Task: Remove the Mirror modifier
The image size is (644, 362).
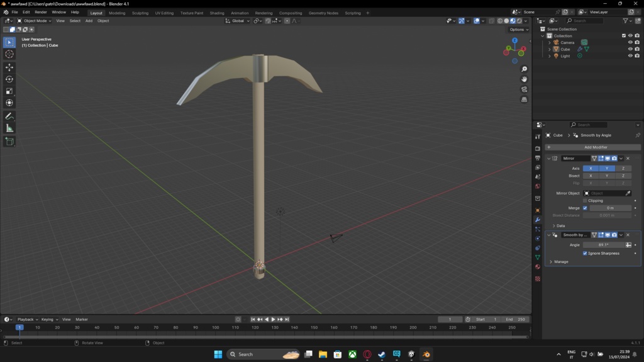Action: click(x=628, y=159)
